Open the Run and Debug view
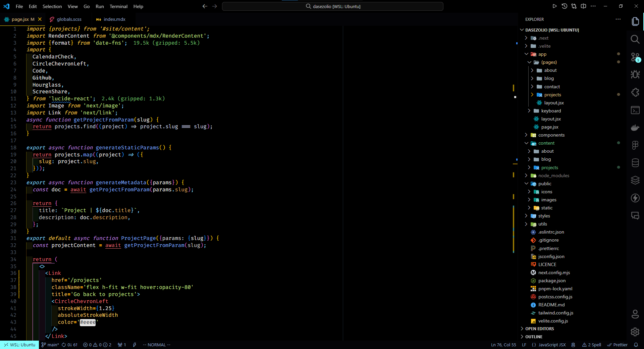Image resolution: width=644 pixels, height=349 pixels. click(635, 74)
